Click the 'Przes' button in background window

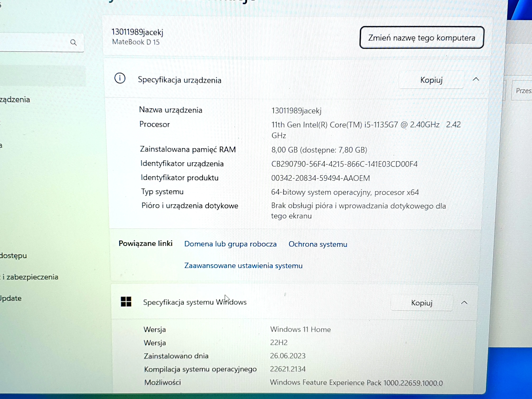point(522,91)
